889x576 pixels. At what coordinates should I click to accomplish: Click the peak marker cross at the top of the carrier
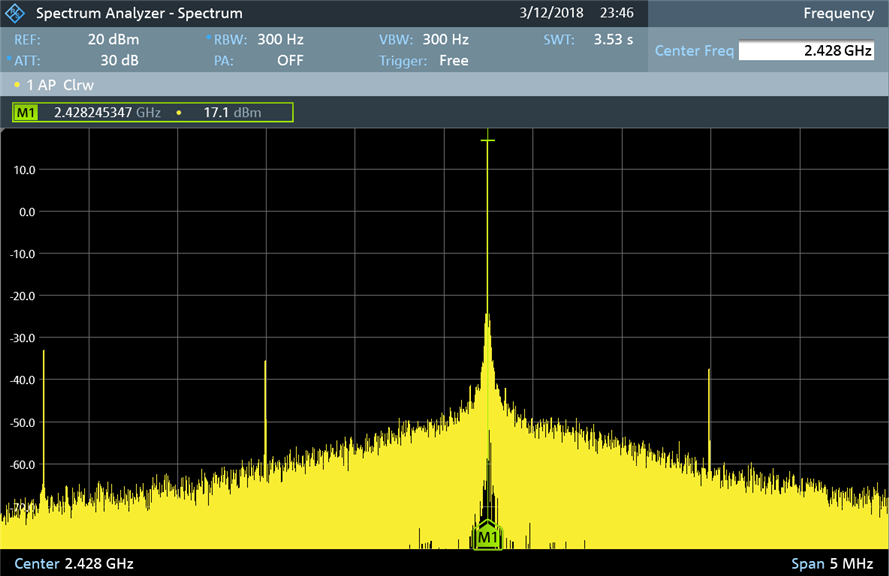tap(487, 140)
